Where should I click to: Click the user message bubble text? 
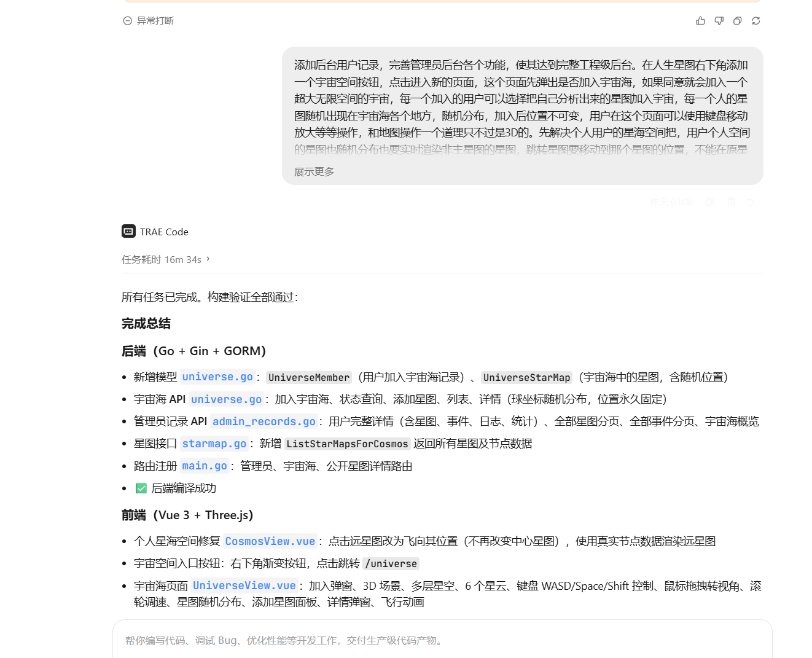coord(522,107)
